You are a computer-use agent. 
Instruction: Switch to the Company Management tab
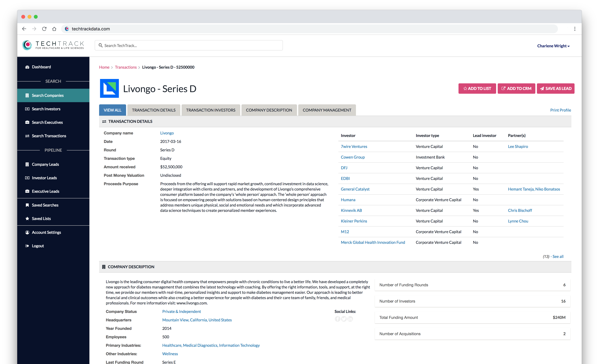327,110
